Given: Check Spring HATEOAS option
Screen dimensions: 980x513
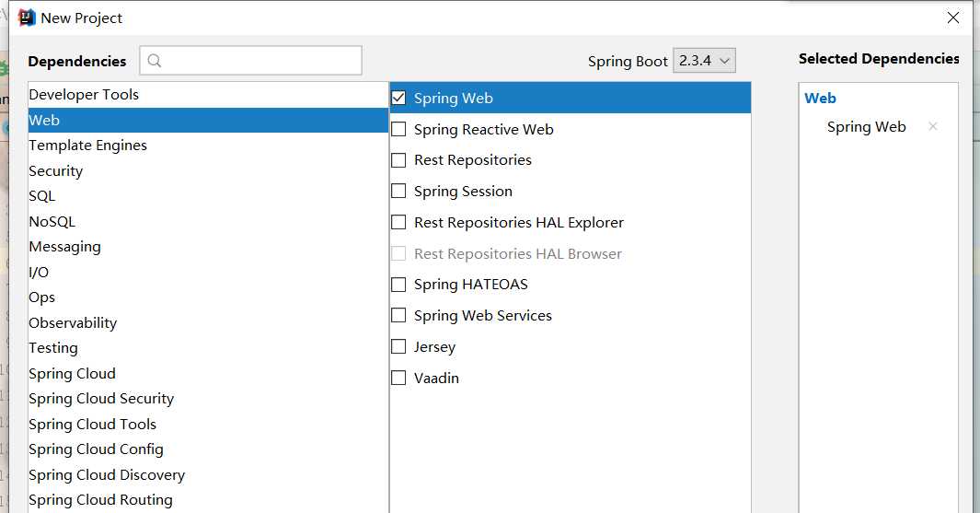Looking at the screenshot, I should (x=398, y=285).
